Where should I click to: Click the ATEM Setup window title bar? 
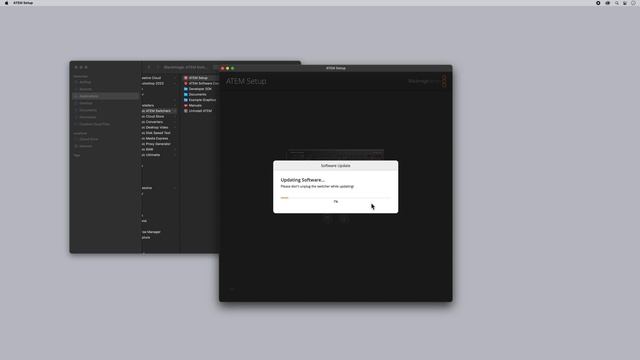click(x=336, y=68)
